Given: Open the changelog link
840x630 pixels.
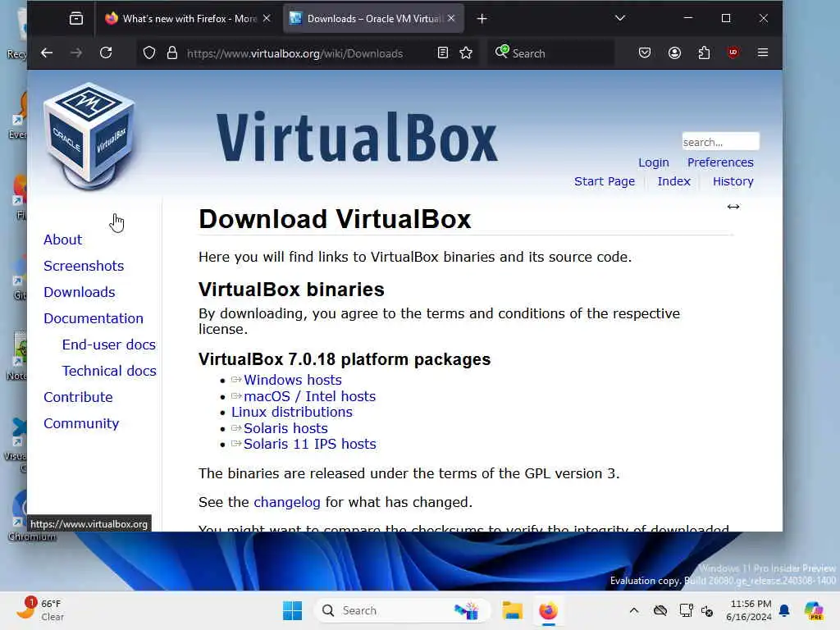Looking at the screenshot, I should tap(286, 503).
